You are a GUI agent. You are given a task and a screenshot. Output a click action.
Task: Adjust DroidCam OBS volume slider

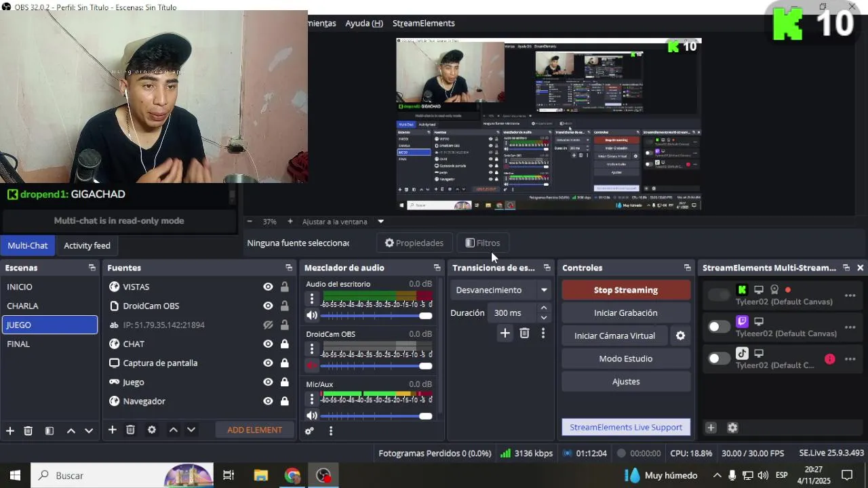tap(376, 366)
